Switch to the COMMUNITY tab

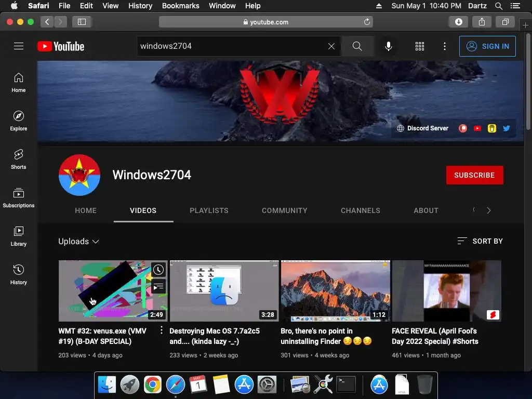[x=285, y=210]
